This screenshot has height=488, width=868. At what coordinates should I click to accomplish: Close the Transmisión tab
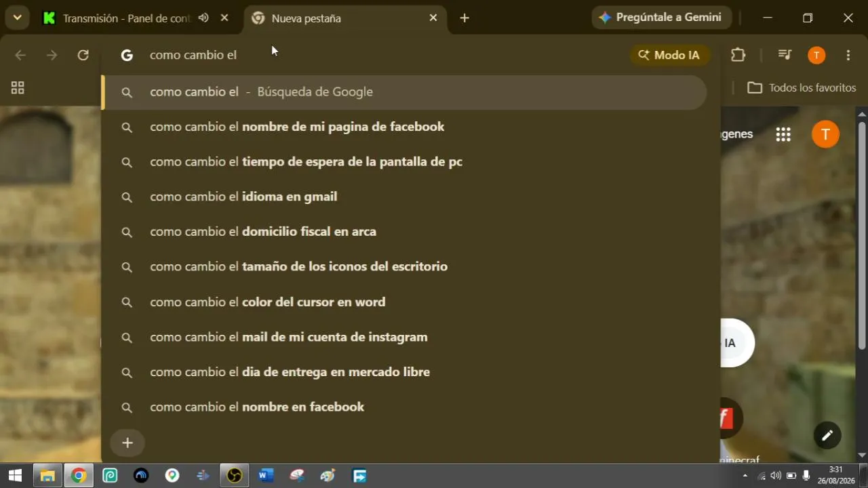click(224, 18)
